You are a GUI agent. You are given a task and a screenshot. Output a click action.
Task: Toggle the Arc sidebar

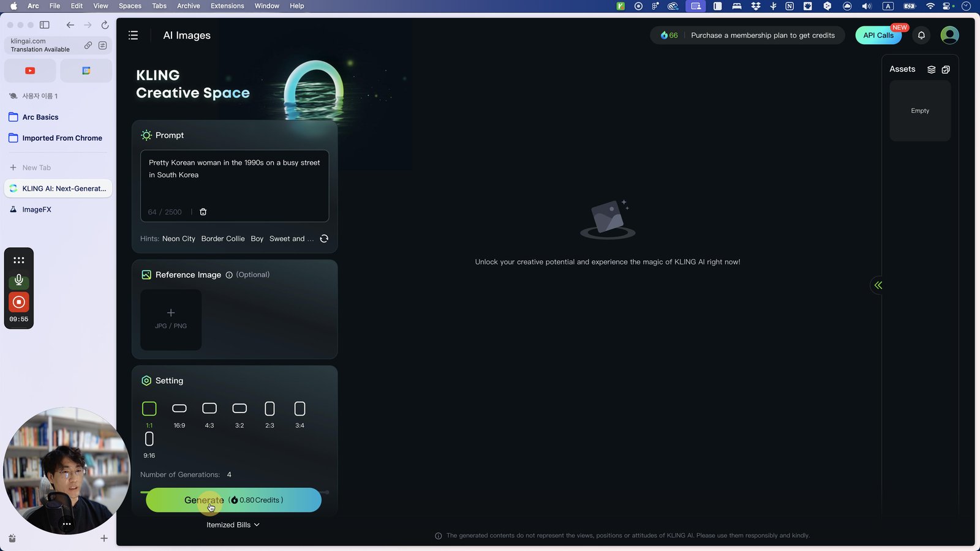coord(45,25)
